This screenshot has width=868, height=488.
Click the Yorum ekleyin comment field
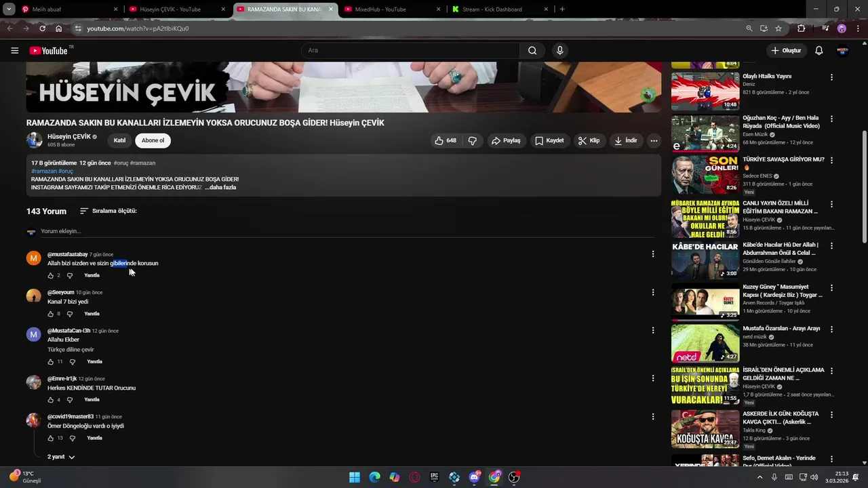point(347,231)
